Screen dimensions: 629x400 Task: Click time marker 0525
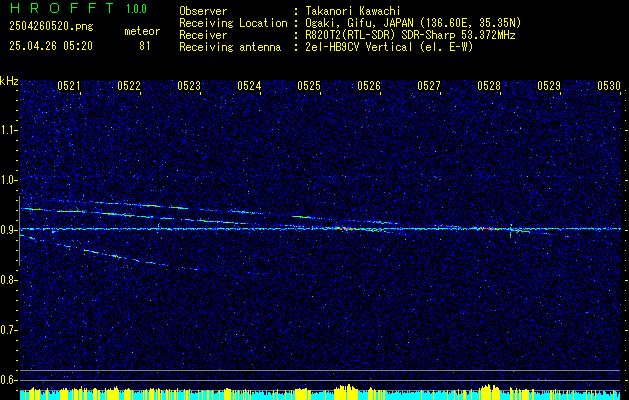tap(309, 85)
